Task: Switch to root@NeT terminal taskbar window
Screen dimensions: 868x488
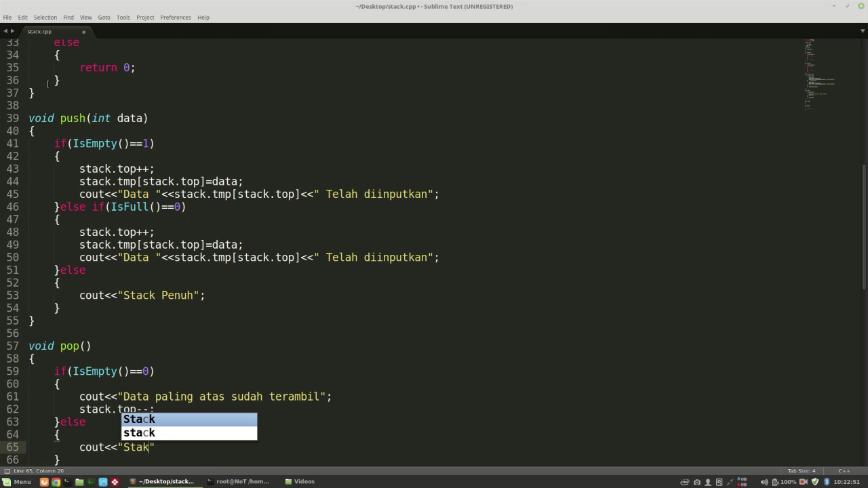Action: (x=239, y=481)
